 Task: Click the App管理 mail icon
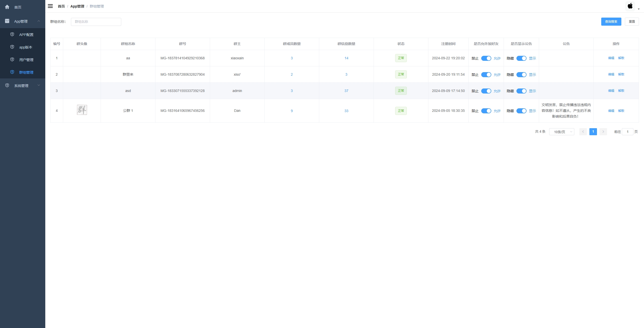(x=7, y=21)
